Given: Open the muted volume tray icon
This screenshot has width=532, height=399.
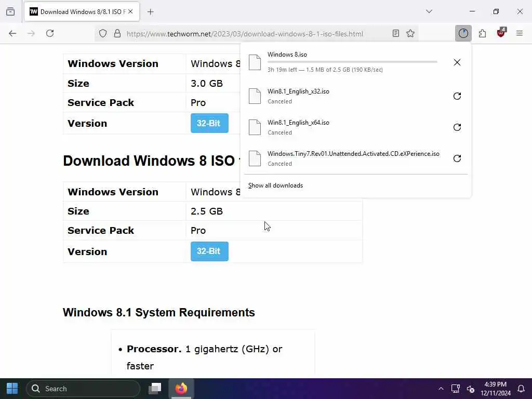Looking at the screenshot, I should (471, 389).
